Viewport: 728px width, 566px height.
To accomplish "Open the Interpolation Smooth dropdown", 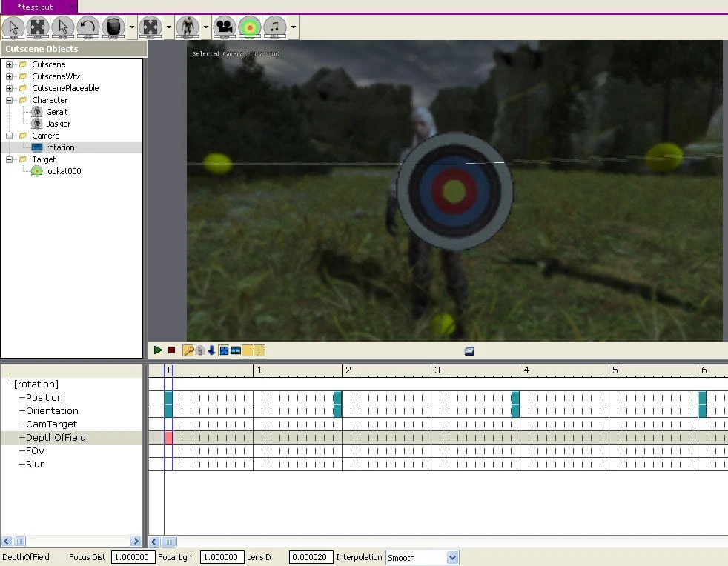I will point(453,558).
